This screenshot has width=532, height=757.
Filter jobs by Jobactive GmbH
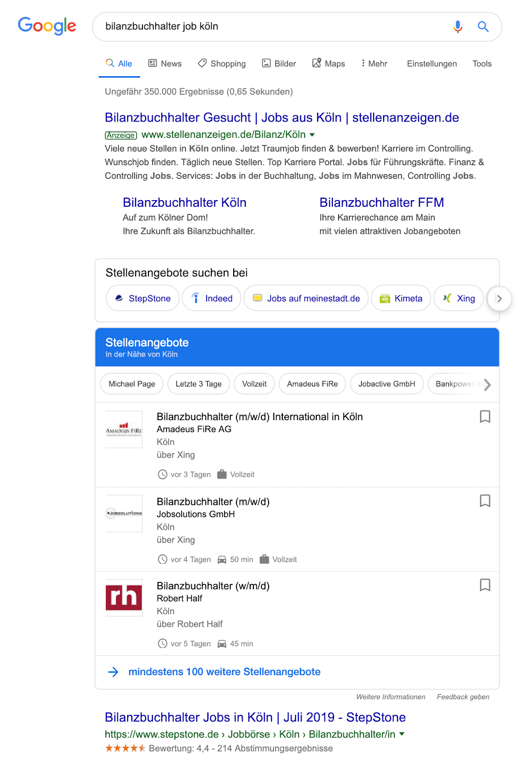[x=387, y=384]
